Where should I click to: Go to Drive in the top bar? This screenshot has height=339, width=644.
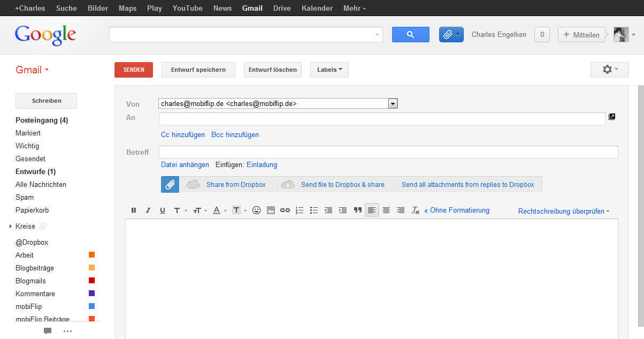pyautogui.click(x=282, y=8)
